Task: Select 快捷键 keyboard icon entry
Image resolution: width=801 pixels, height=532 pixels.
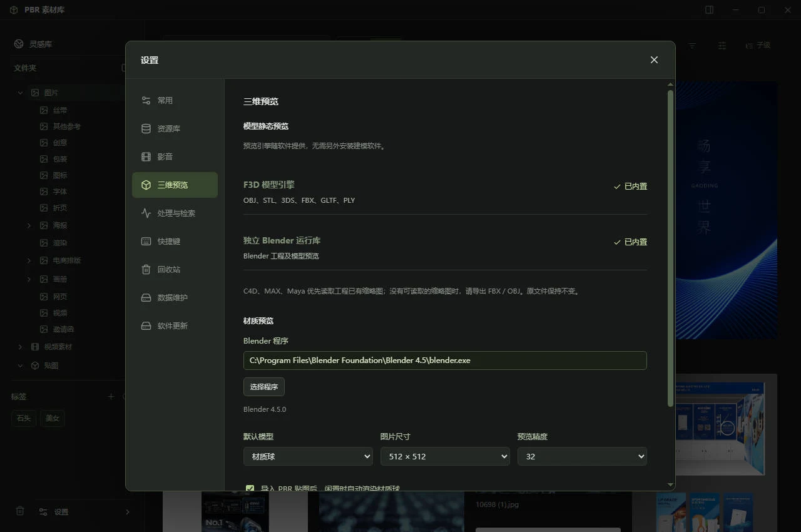Action: click(x=146, y=241)
